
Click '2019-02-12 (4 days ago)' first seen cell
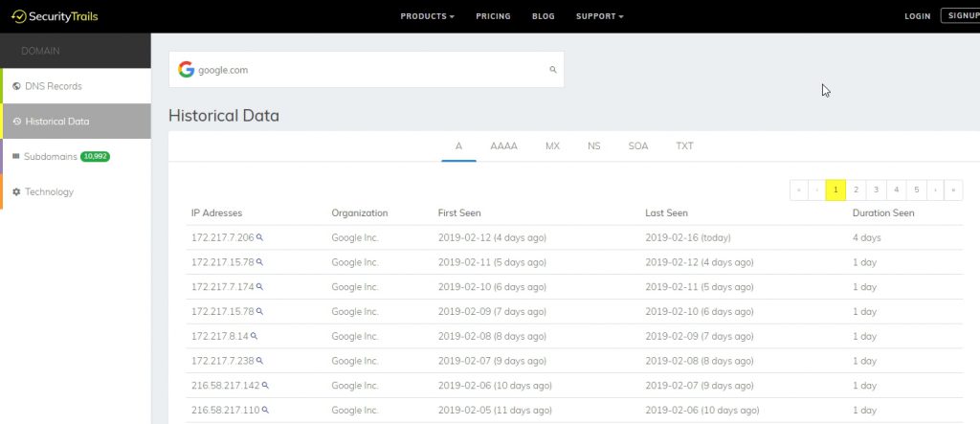(x=492, y=237)
